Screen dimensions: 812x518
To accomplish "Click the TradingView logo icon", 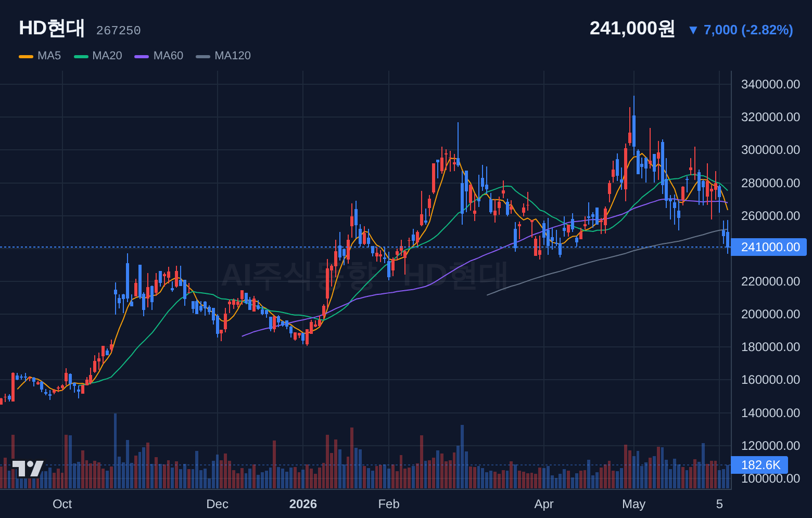I will 28,469.
